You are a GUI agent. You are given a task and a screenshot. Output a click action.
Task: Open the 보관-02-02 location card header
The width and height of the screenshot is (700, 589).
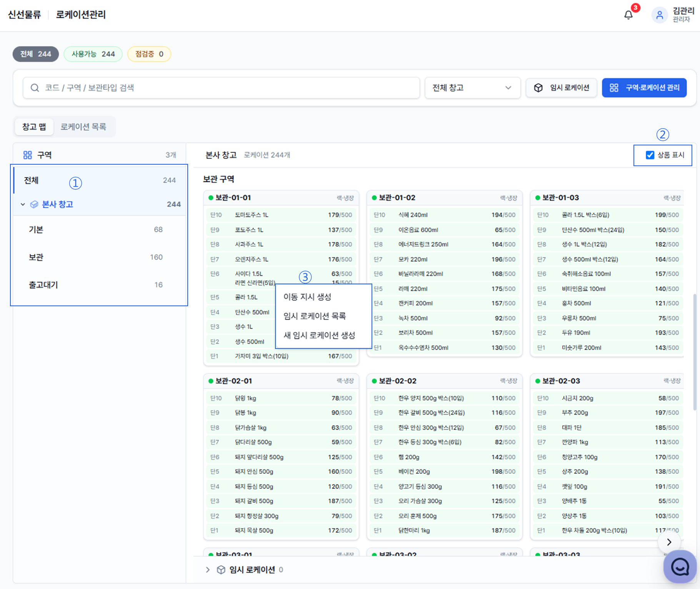[445, 381]
